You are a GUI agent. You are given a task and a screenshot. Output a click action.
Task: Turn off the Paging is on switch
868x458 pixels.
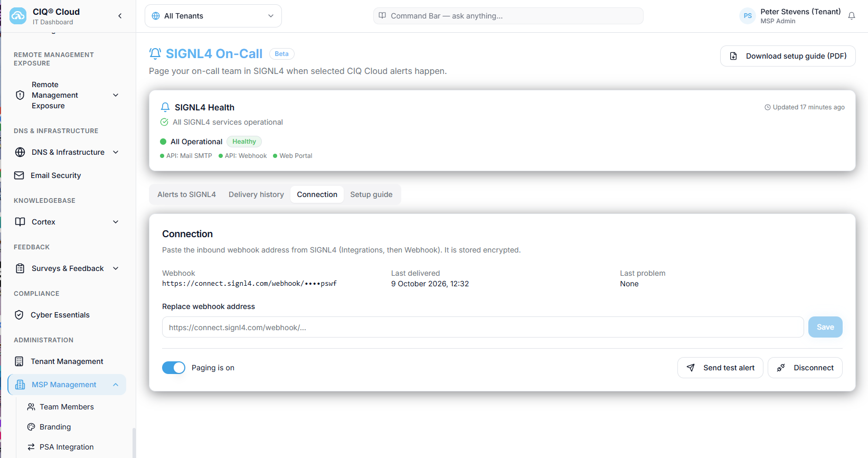[x=174, y=368]
